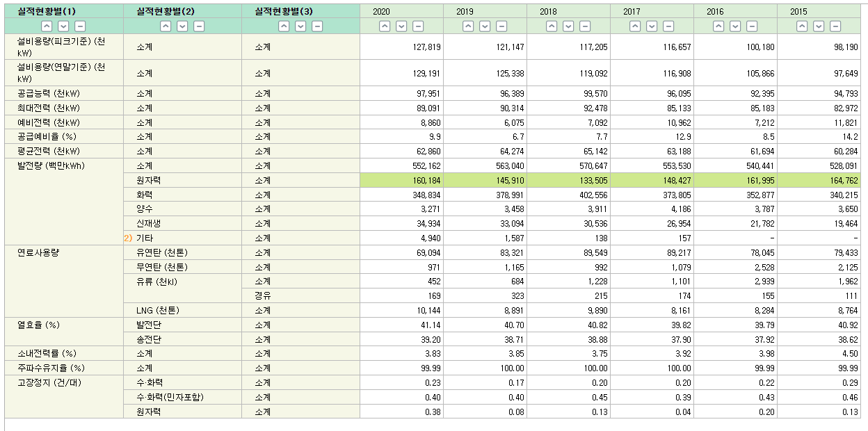The width and height of the screenshot is (868, 431).
Task: Sort 2019 column ascending with up arrow
Action: pyautogui.click(x=468, y=26)
